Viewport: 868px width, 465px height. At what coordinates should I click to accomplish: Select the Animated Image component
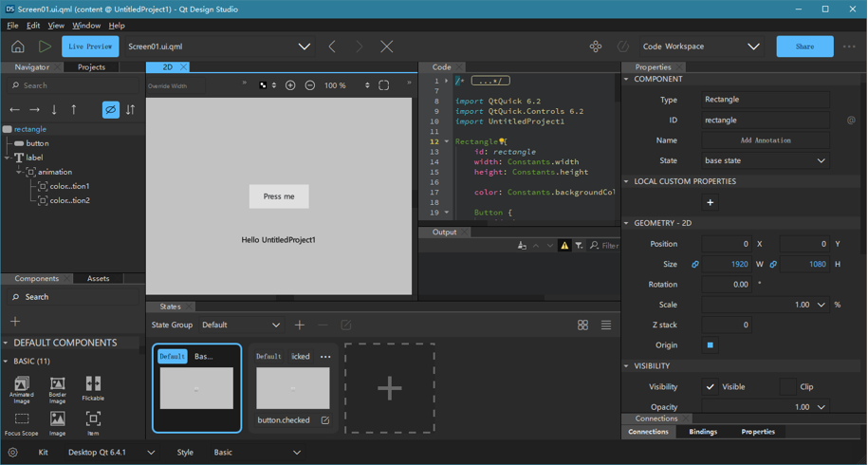[x=22, y=389]
